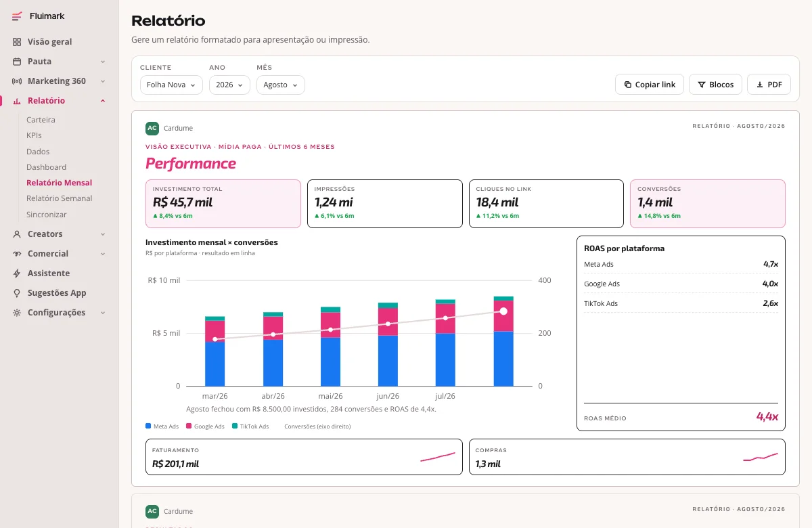The image size is (812, 528).
Task: Select Relatório Semanal in sidebar
Action: (60, 198)
